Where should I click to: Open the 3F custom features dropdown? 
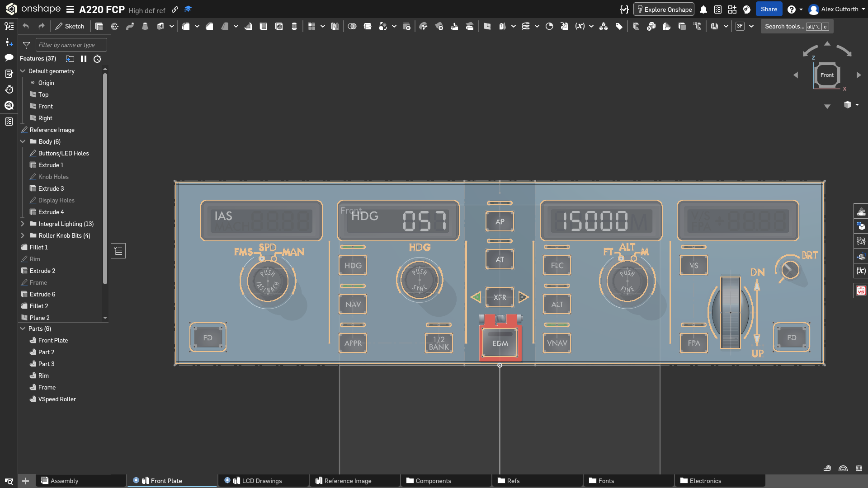[751, 27]
